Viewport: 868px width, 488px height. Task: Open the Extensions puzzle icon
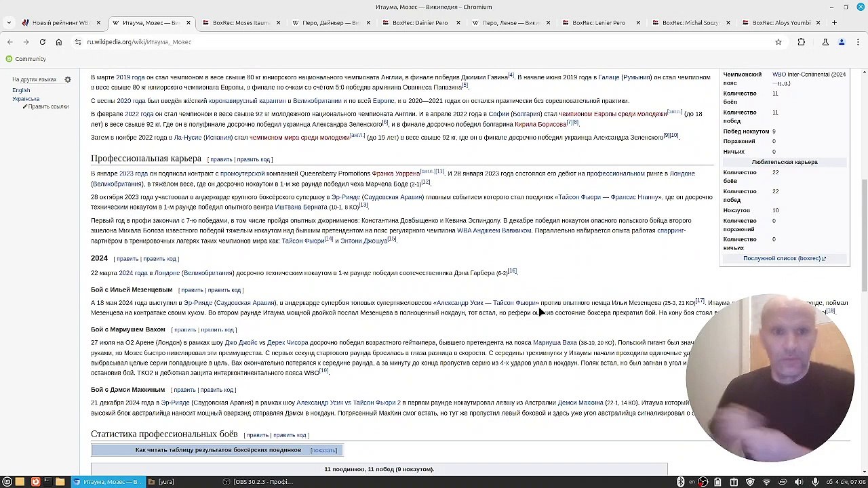click(x=801, y=42)
